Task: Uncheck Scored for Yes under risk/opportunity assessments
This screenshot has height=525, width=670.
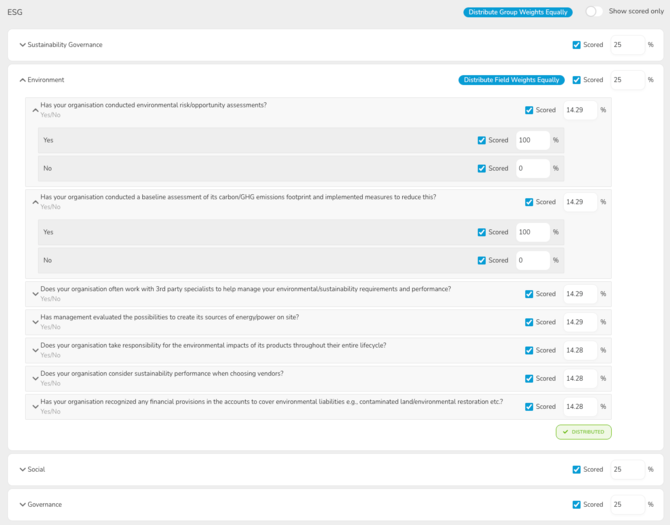Action: [x=482, y=140]
